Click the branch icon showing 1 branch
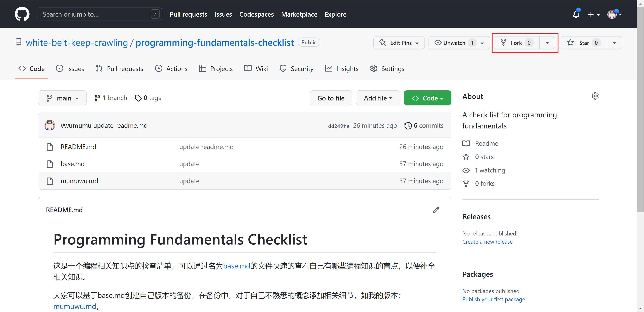The width and height of the screenshot is (644, 312). 97,98
